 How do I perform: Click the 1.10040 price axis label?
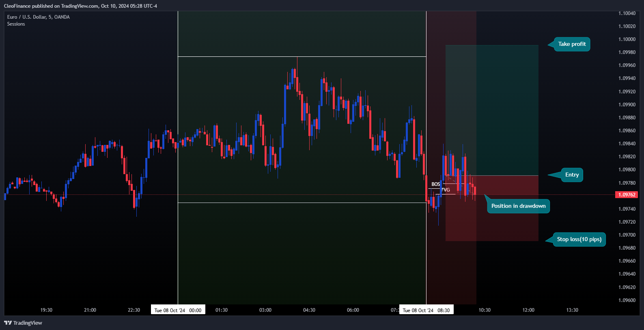coord(627,13)
